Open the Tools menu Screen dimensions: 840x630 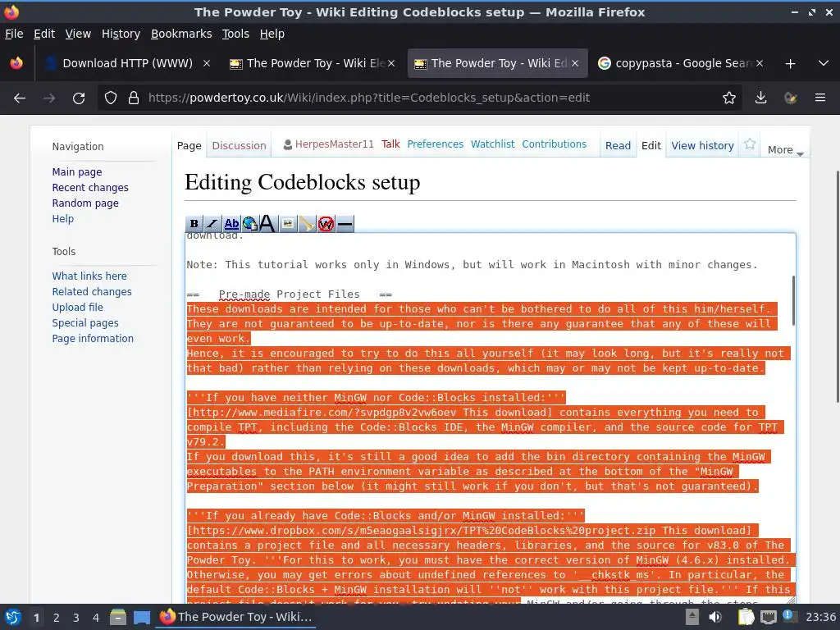[235, 34]
